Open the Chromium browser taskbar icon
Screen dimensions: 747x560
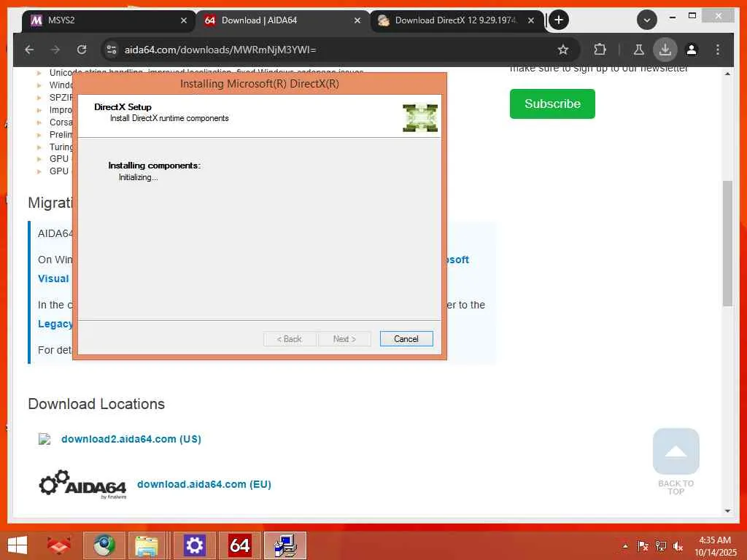pyautogui.click(x=104, y=545)
